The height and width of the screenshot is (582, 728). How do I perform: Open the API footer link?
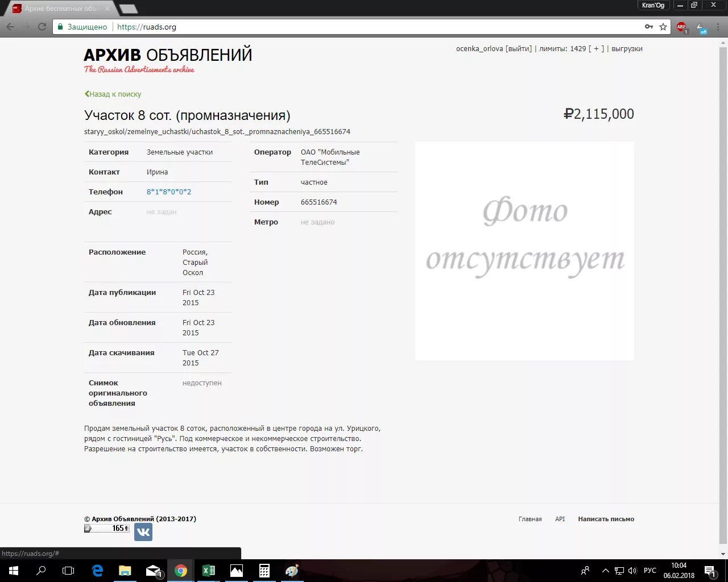(560, 519)
